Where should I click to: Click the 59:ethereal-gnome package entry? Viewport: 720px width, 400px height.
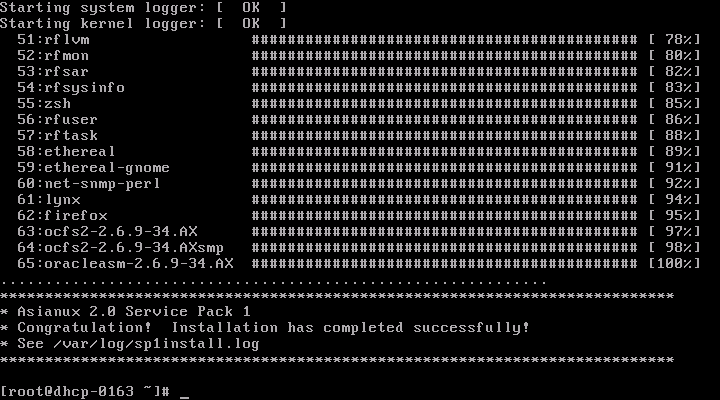(94, 168)
